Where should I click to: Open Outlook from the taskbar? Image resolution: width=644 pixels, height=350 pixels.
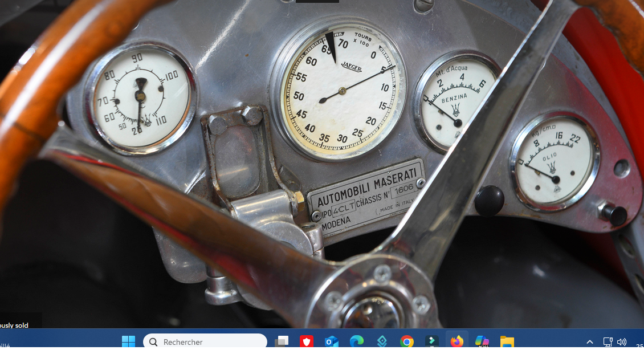(332, 341)
